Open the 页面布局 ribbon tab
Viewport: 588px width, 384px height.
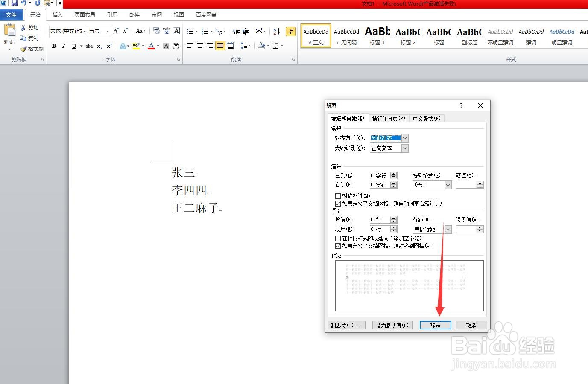[x=85, y=14]
